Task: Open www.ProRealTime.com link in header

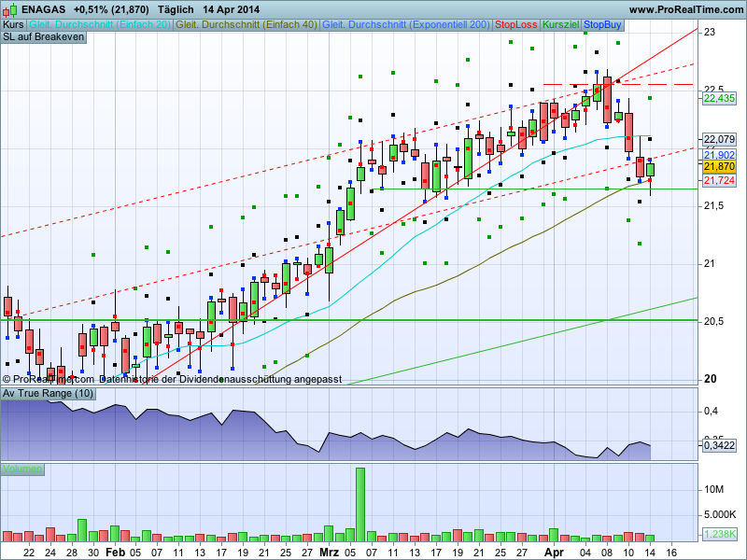Action: click(686, 9)
